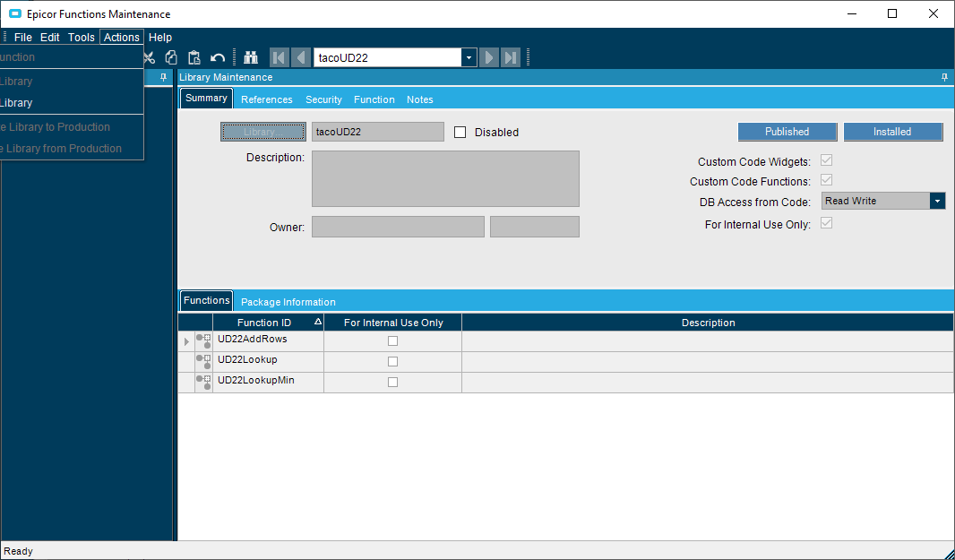Click the sort triangle in Function ID header
Screen dimensions: 955x560
[317, 322]
